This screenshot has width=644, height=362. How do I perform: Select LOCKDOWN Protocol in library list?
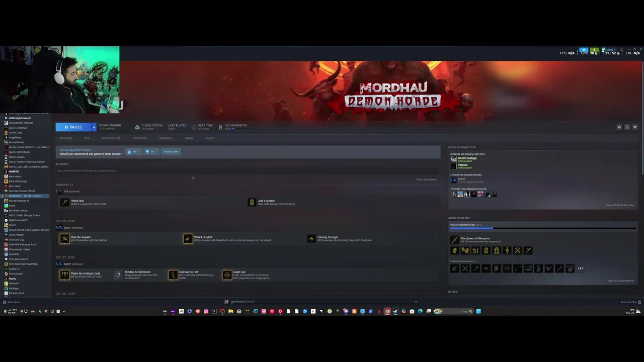(21, 123)
